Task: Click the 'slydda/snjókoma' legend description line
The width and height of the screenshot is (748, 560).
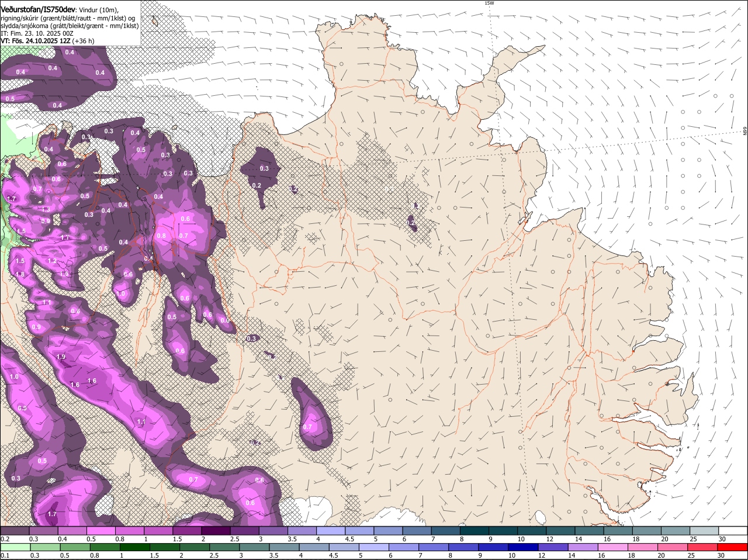Action: pos(70,26)
